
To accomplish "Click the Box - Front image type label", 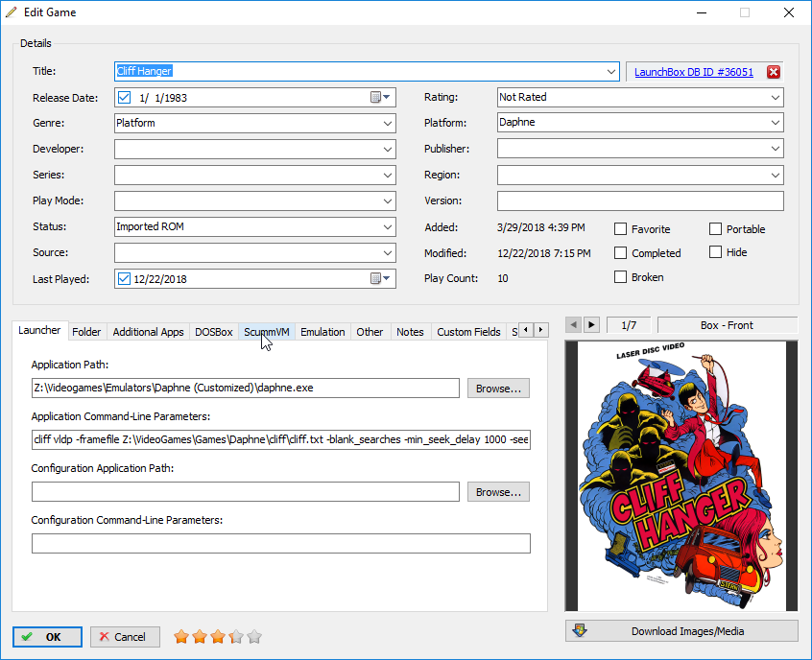I will tap(727, 325).
